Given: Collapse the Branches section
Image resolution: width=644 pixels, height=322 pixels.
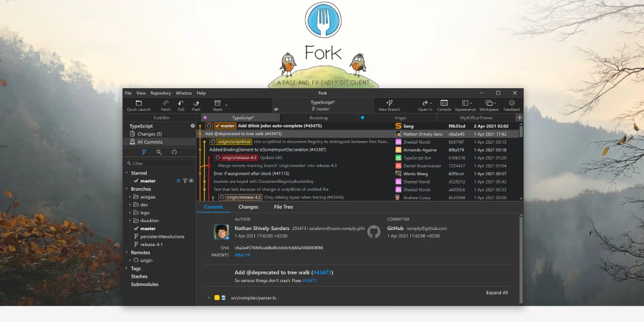Looking at the screenshot, I should coord(127,189).
